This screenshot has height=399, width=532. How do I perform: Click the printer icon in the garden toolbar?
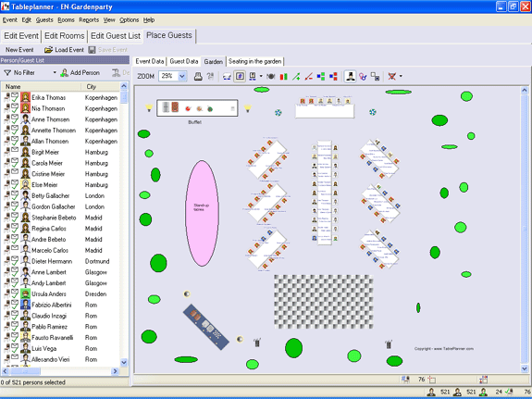point(198,77)
